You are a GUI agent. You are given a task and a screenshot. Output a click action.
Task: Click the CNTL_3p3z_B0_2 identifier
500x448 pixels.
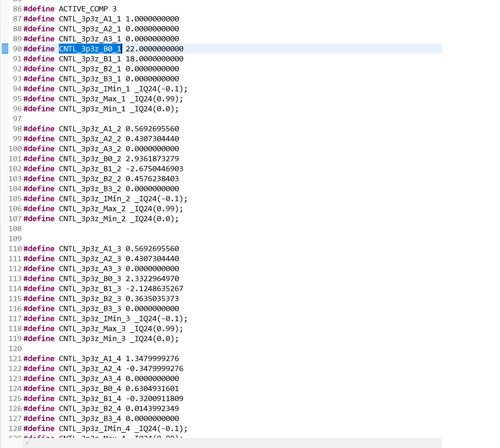[x=90, y=159]
